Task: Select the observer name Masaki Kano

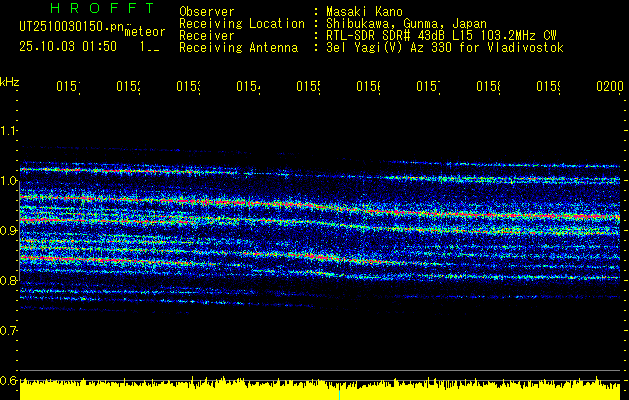Action: 364,12
